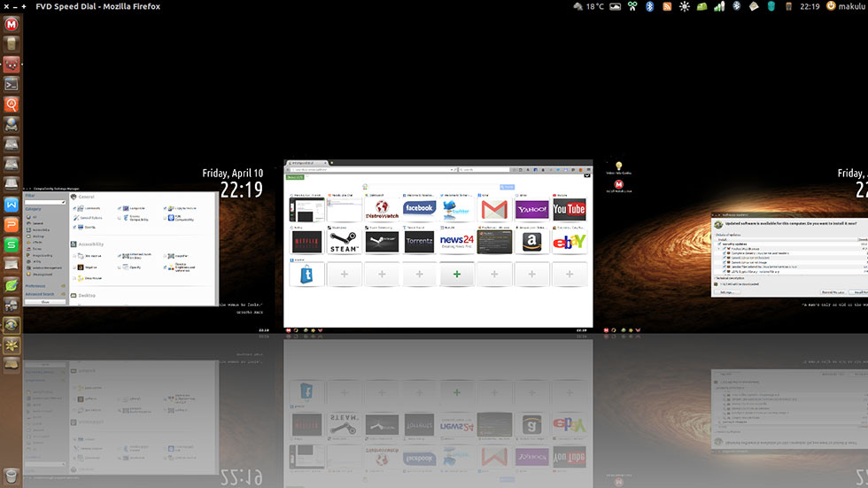Open the Firefox hamburger menu
This screenshot has height=488, width=868.
(588, 170)
